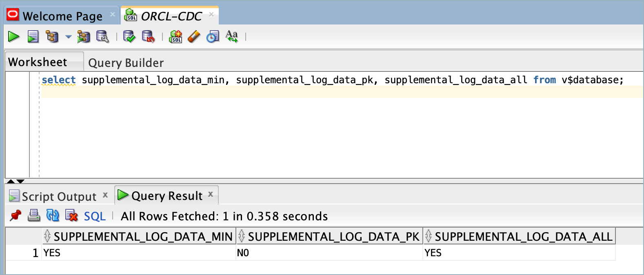Screen dimensions: 644x275
Task: Sort by SUPPLEMENTAL_LOG_DATA_MIN column header
Action: [x=139, y=236]
